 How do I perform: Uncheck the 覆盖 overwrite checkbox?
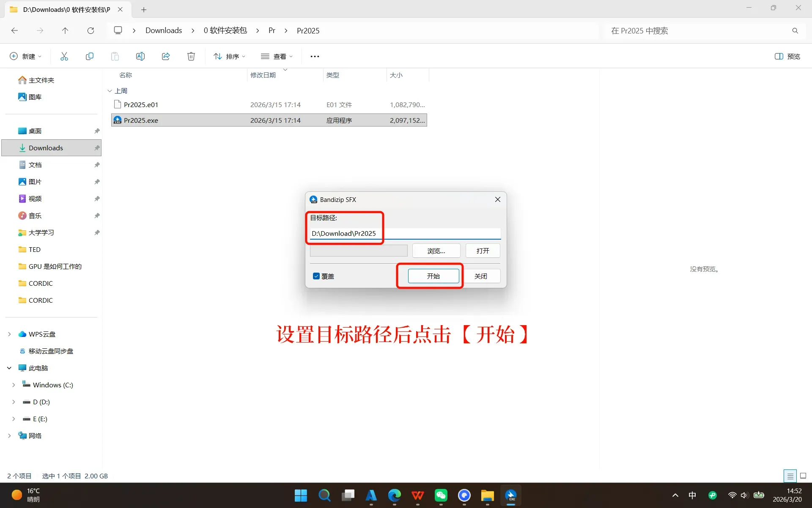click(x=316, y=276)
